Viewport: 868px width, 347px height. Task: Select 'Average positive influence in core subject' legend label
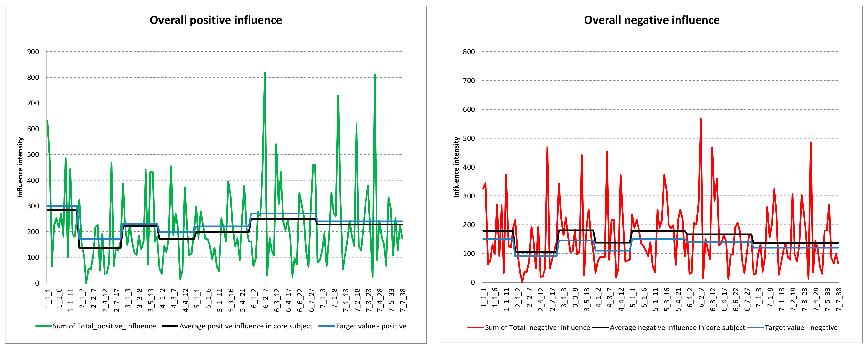[246, 326]
